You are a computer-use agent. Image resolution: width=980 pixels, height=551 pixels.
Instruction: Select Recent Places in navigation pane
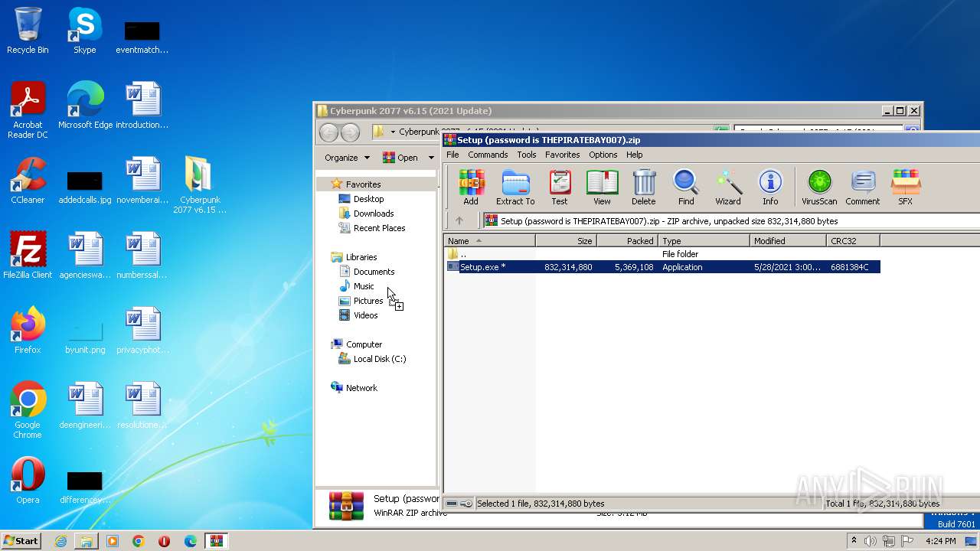tap(379, 228)
